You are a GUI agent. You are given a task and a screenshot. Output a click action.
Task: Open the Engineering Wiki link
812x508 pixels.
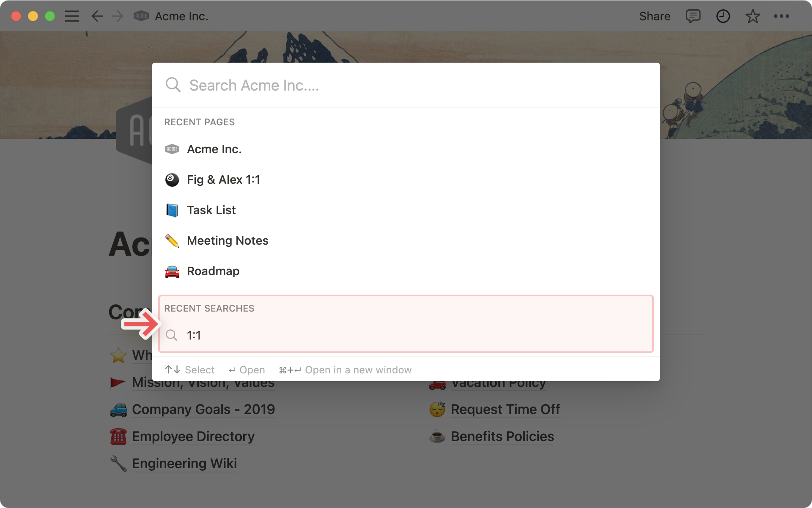click(x=184, y=464)
